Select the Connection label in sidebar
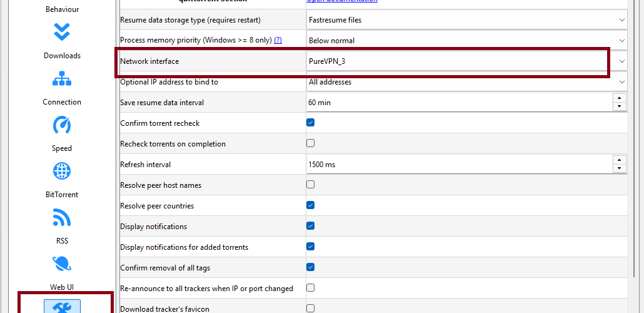Viewport: 644px width, 313px height. (62, 102)
